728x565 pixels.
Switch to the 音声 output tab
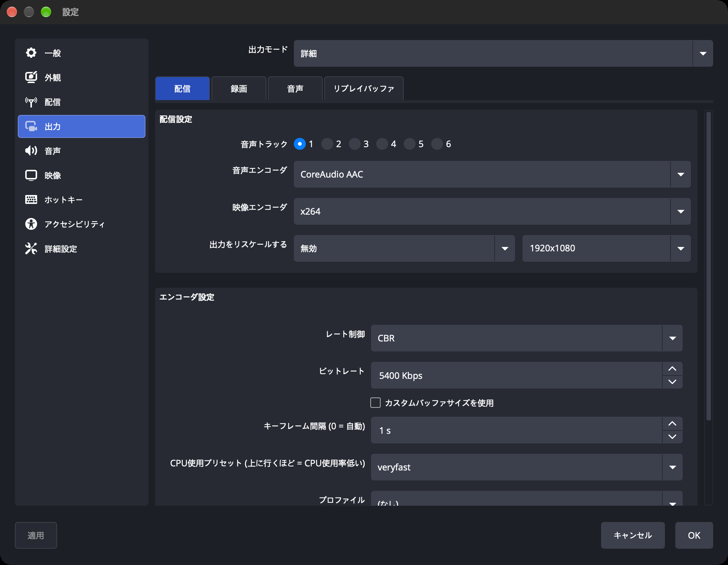295,89
